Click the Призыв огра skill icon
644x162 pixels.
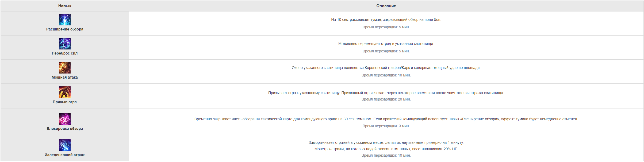pyautogui.click(x=65, y=92)
